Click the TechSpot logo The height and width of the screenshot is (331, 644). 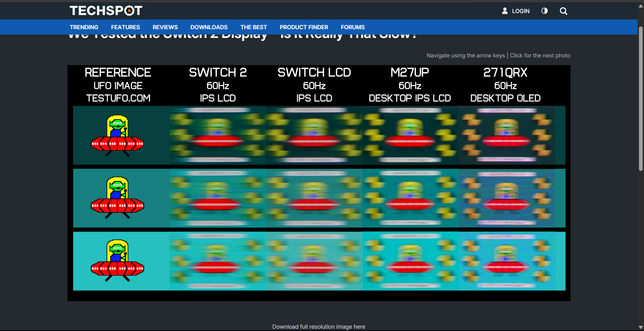[106, 10]
